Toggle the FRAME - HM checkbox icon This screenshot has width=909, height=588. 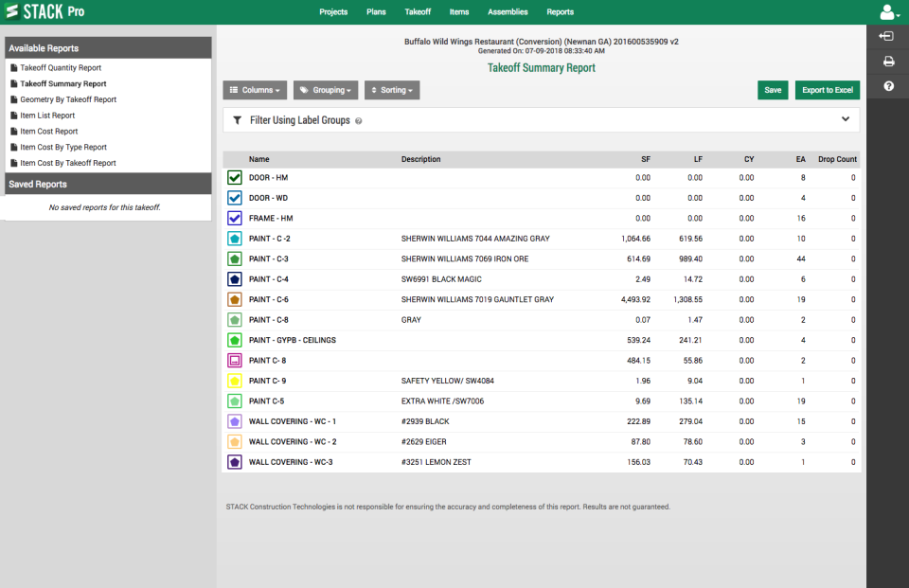point(235,219)
